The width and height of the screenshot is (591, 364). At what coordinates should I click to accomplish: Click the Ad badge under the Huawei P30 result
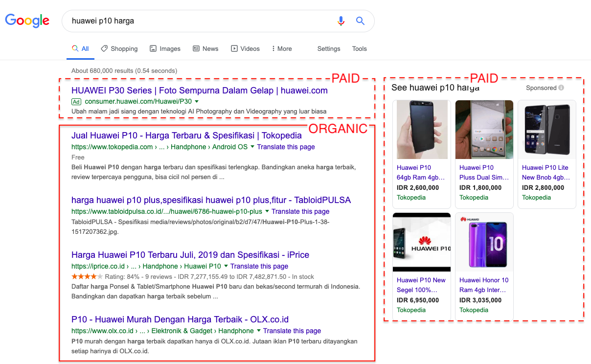(76, 102)
